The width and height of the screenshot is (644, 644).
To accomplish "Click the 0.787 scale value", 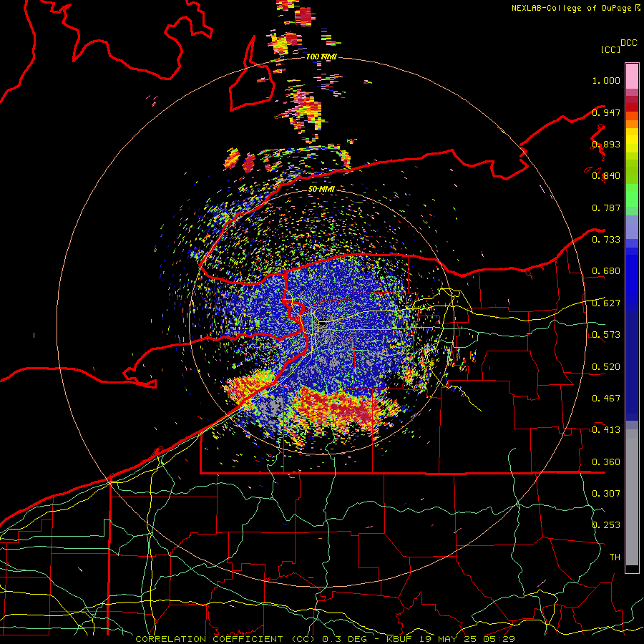I will [x=606, y=208].
